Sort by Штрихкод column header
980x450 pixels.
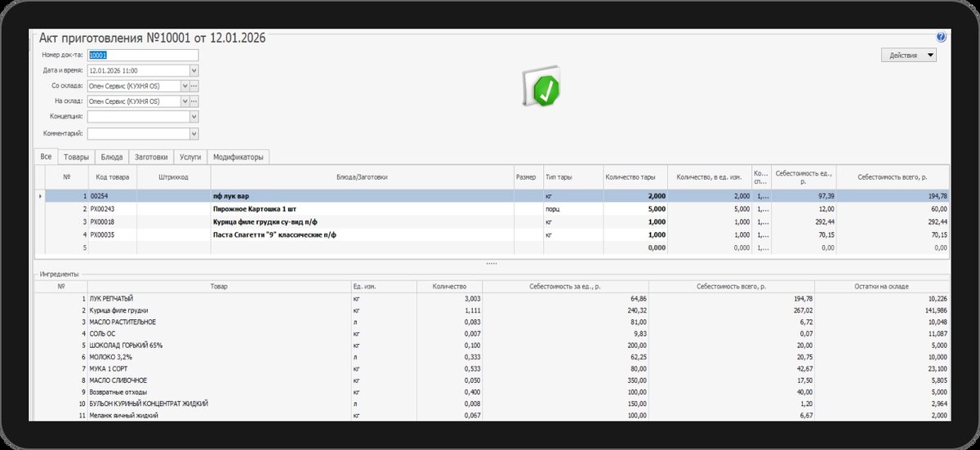[174, 177]
